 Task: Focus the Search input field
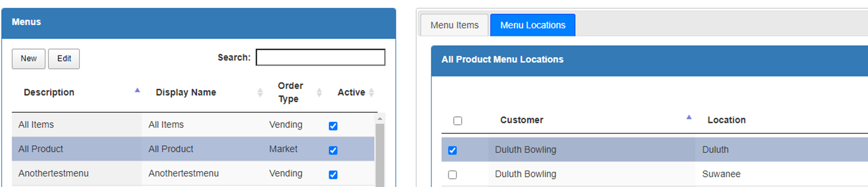coord(320,57)
